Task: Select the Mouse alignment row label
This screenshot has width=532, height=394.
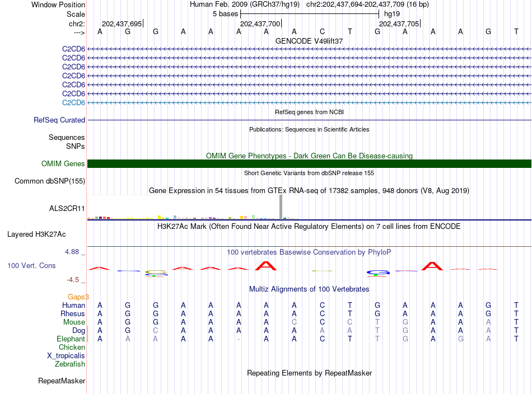Action: click(74, 322)
